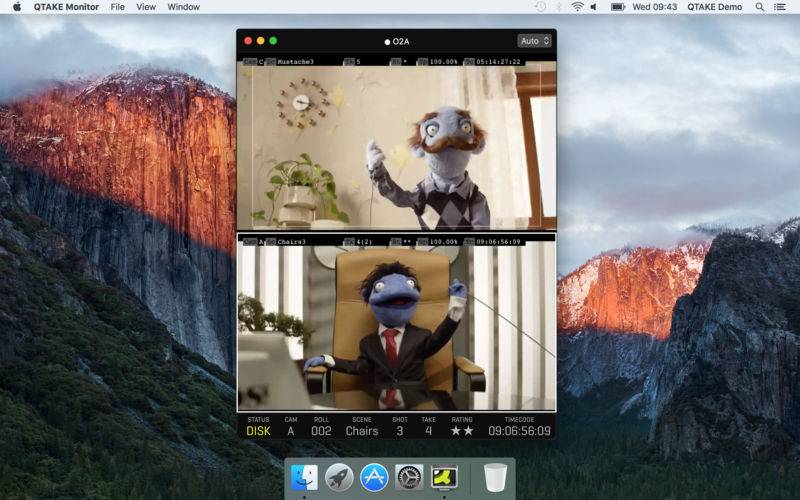Open the Bluetooth status menu
This screenshot has height=500, width=800.
click(x=559, y=7)
